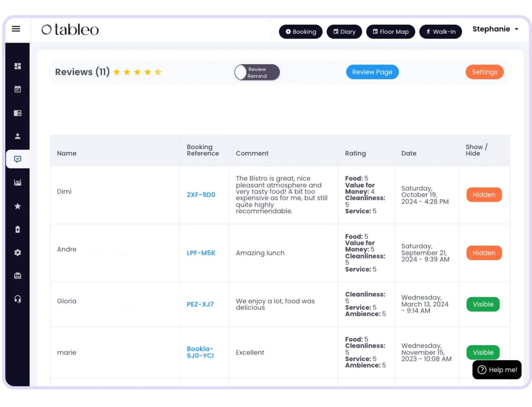This screenshot has width=532, height=407.
Task: Open the guests person icon in sidebar
Action: click(18, 136)
